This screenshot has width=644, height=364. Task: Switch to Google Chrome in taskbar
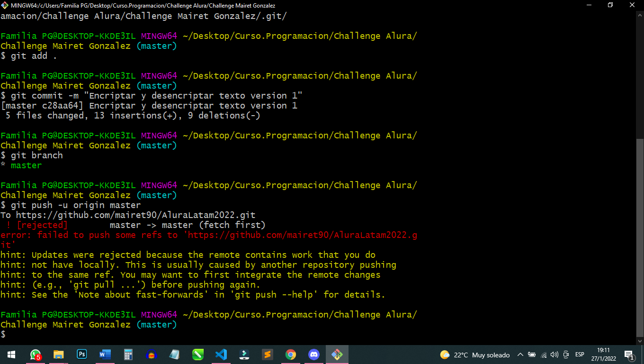point(290,355)
